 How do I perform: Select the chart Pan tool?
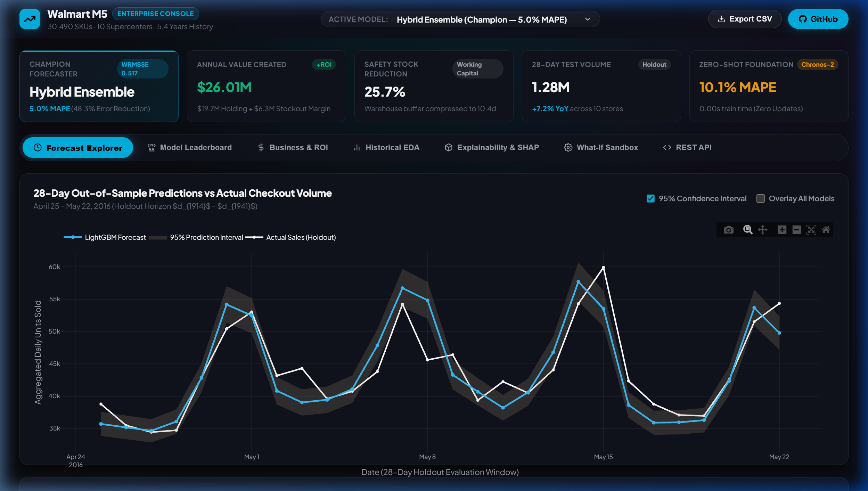coord(763,230)
